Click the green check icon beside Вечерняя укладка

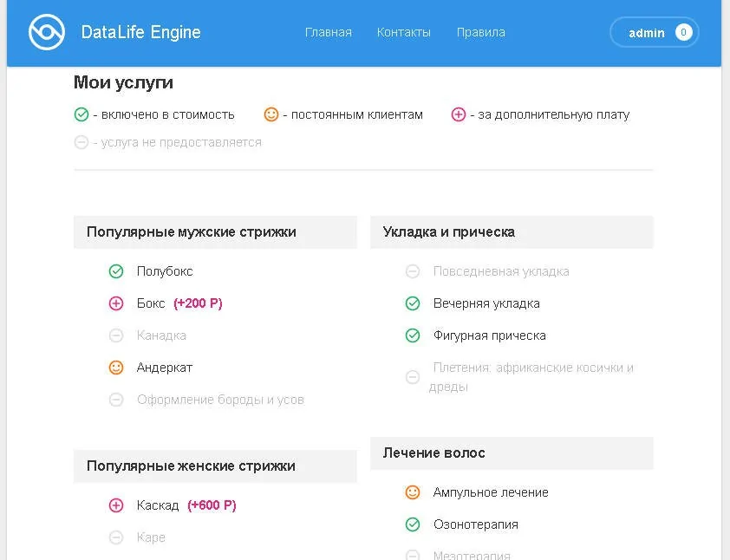coord(413,303)
